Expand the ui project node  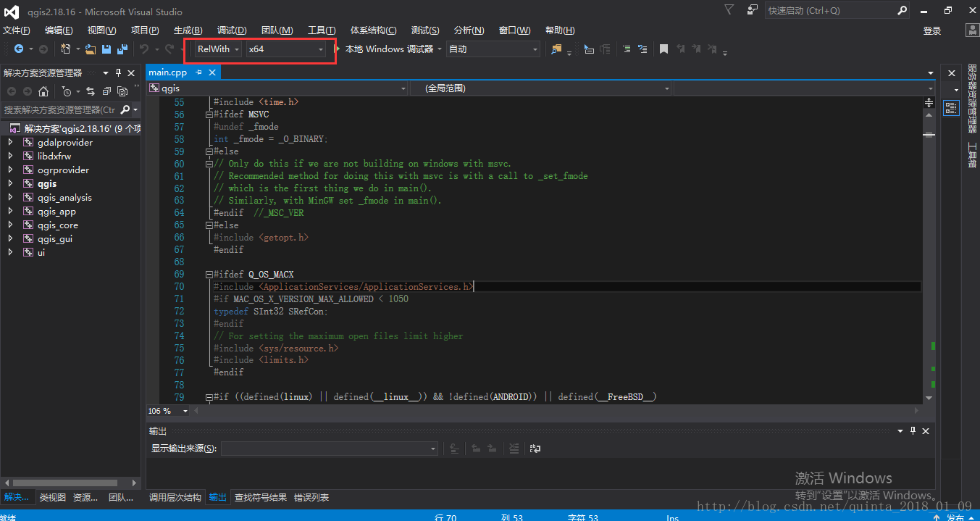(x=10, y=252)
